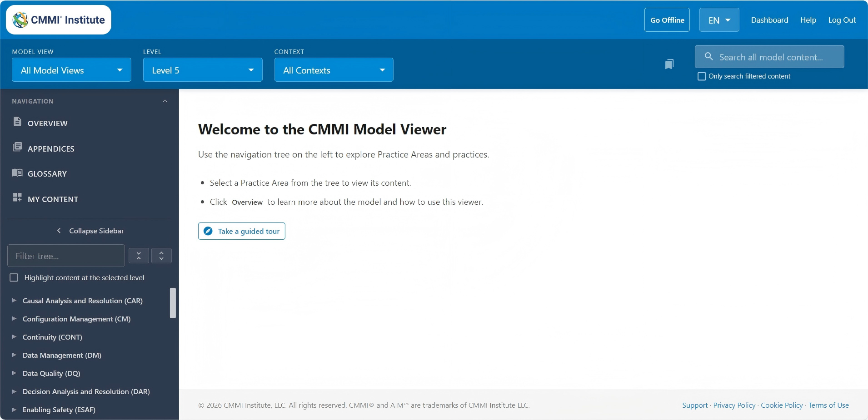The height and width of the screenshot is (420, 868).
Task: Click the magnifier search icon
Action: click(x=708, y=57)
